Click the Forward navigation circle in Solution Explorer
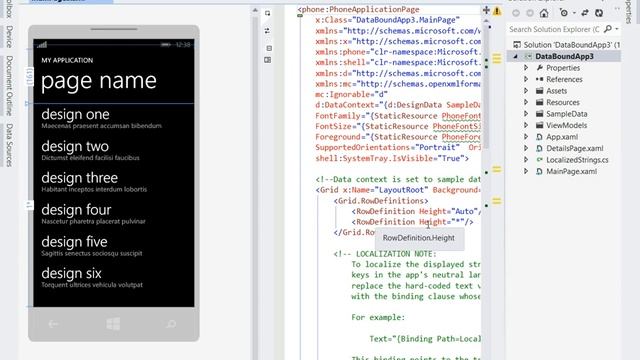The width and height of the screenshot is (640, 360). [x=530, y=13]
